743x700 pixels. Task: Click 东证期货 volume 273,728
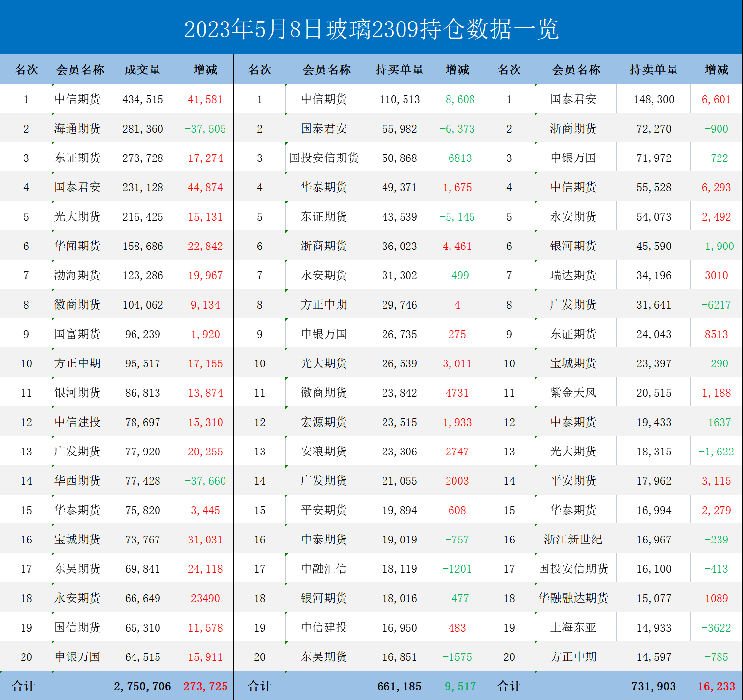(x=143, y=158)
